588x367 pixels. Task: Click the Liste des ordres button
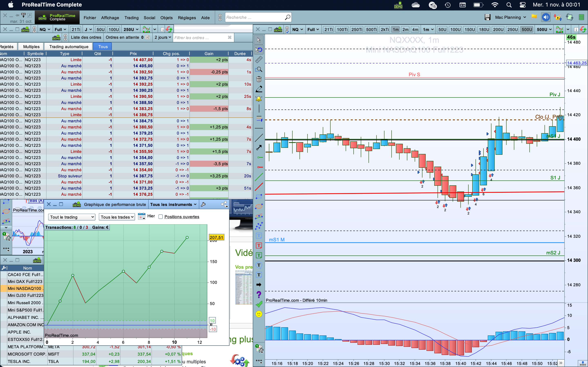(86, 37)
